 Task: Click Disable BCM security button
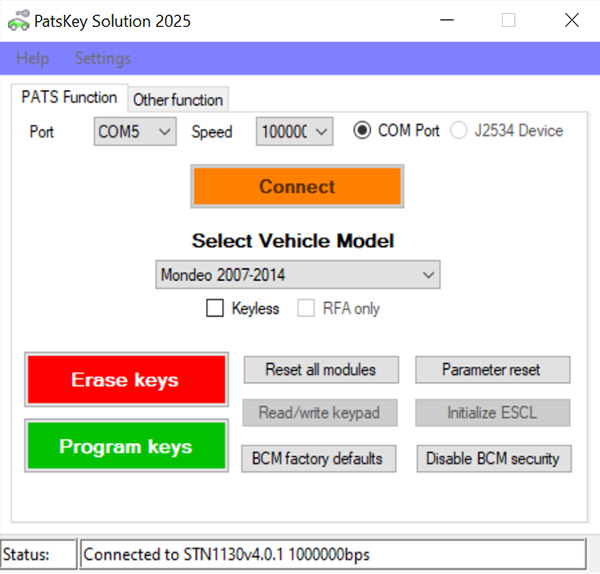point(494,458)
